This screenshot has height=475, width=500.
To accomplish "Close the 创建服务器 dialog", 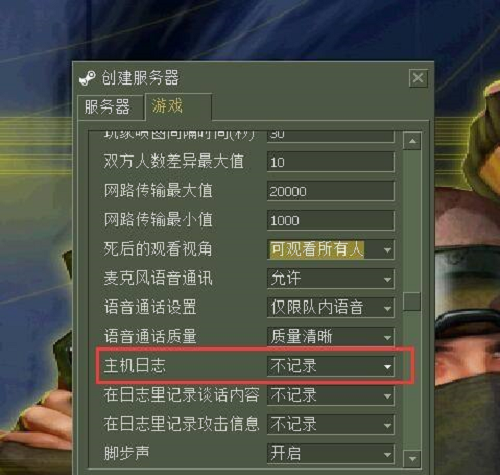I will pos(418,78).
